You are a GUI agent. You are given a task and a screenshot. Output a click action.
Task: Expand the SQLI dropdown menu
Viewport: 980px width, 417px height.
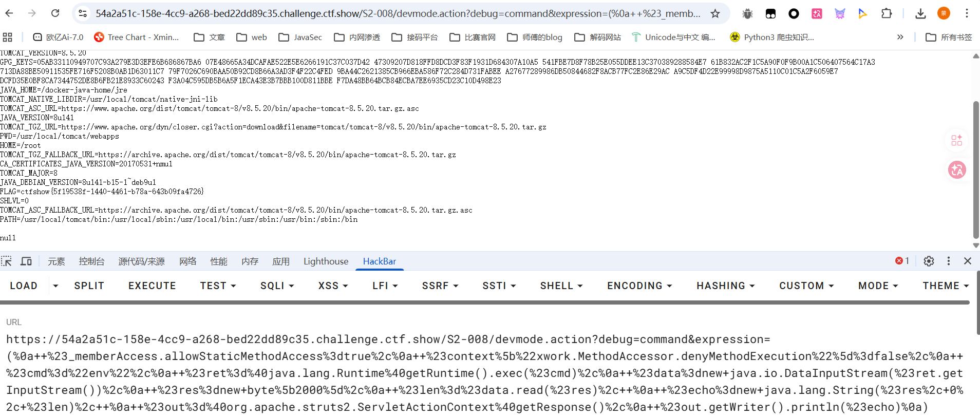[277, 286]
